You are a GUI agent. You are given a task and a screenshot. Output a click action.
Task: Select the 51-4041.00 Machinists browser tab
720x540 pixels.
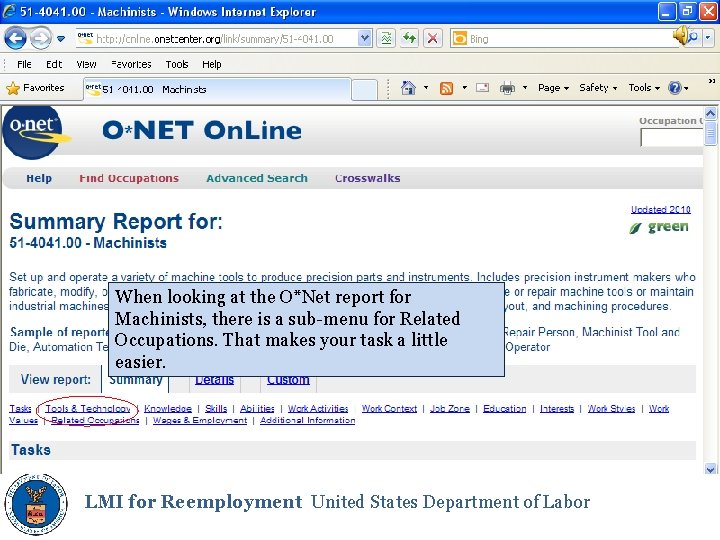(x=217, y=89)
